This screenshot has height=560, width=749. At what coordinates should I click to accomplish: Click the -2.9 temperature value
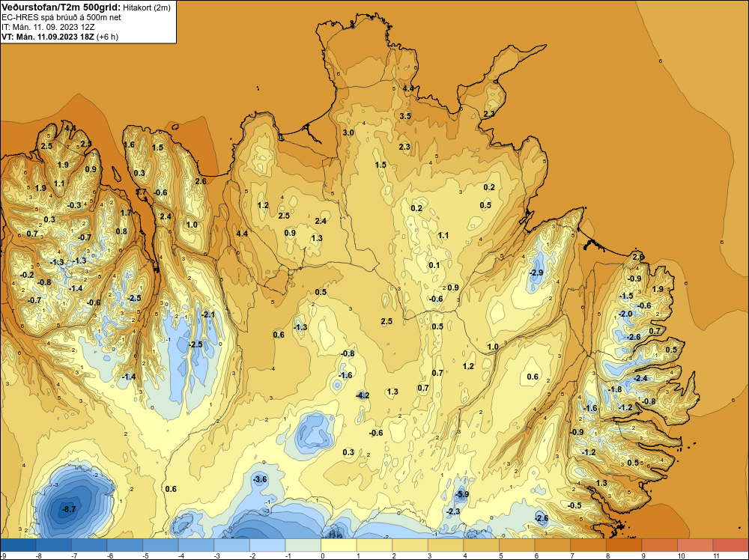pos(536,273)
